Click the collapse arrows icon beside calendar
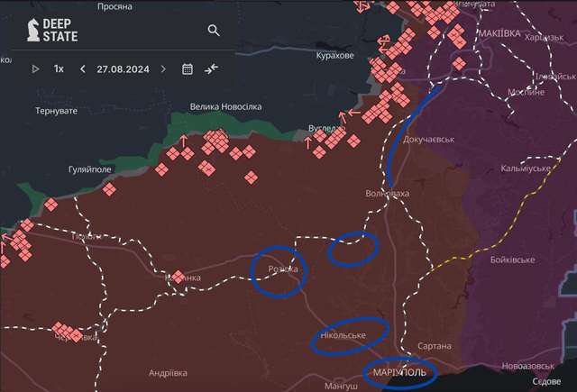This screenshot has height=392, width=577. pos(211,68)
